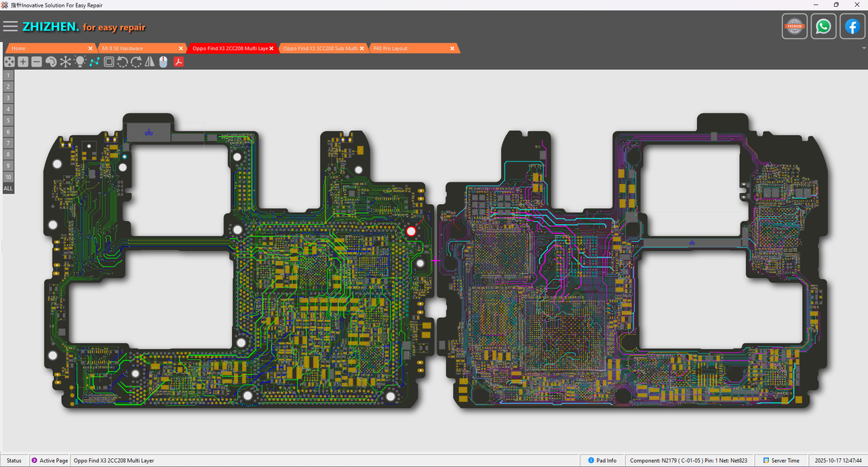Toggle layer 1 button
Viewport: 868px width, 467px height.
coord(8,75)
